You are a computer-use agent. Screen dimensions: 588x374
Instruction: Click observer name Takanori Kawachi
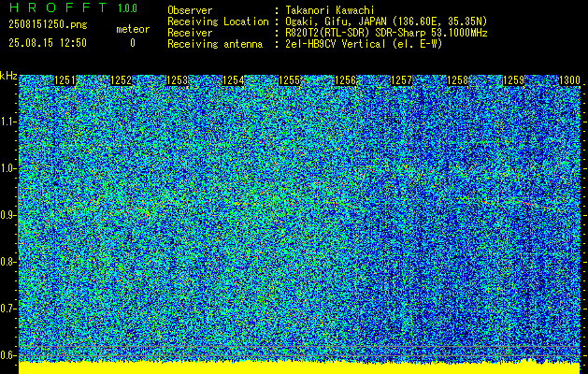(329, 10)
